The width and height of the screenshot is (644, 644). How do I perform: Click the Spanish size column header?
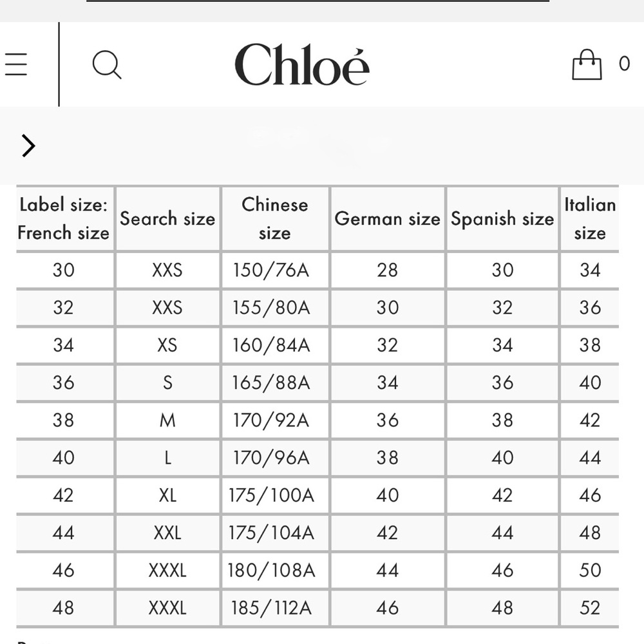[x=502, y=218]
